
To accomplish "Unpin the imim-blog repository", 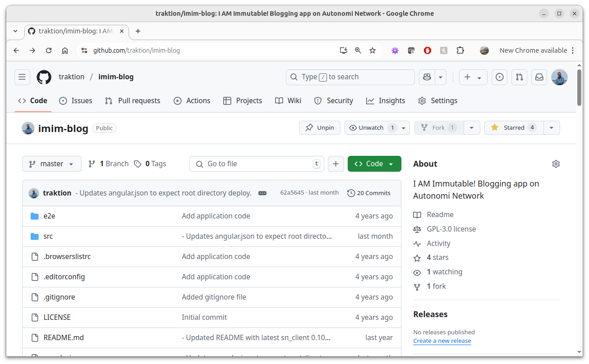I will [x=320, y=128].
